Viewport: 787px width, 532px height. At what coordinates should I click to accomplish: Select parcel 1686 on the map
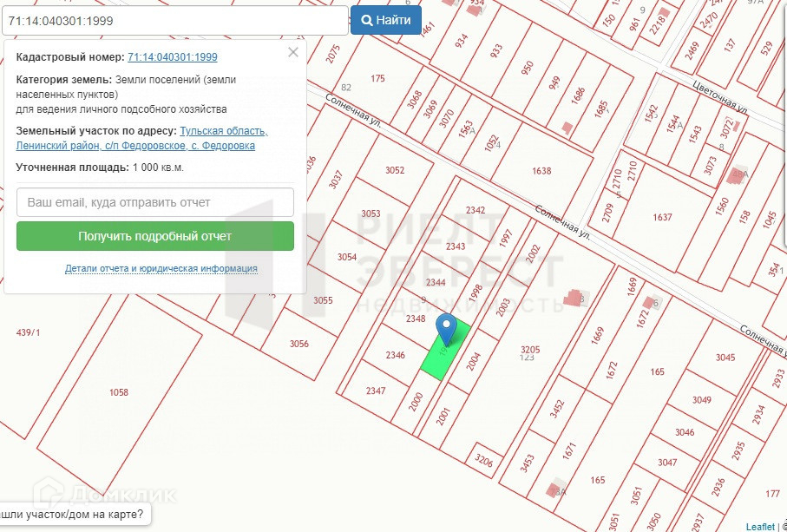click(579, 95)
